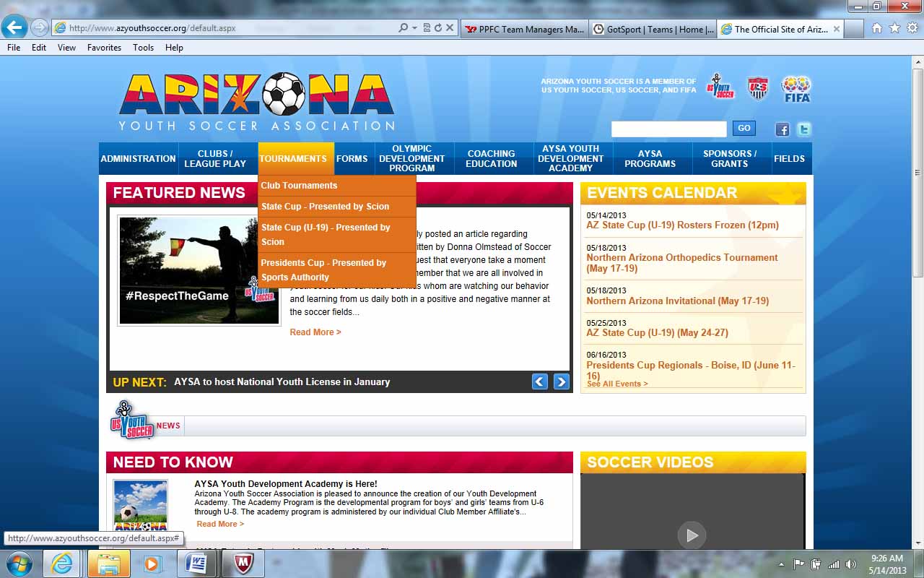The height and width of the screenshot is (578, 924).
Task: Click the Action Center flag tray icon
Action: [799, 564]
